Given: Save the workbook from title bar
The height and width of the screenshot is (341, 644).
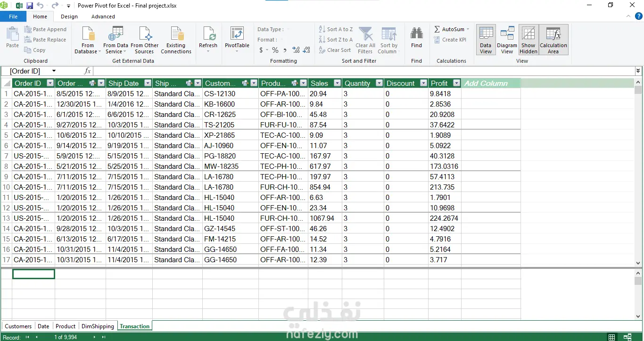Looking at the screenshot, I should [x=29, y=6].
